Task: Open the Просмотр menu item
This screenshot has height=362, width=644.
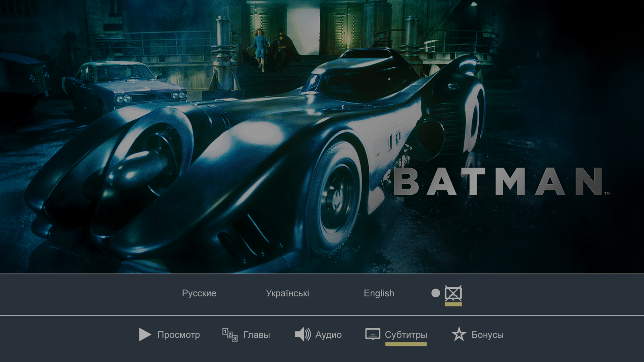Action: pyautogui.click(x=179, y=335)
